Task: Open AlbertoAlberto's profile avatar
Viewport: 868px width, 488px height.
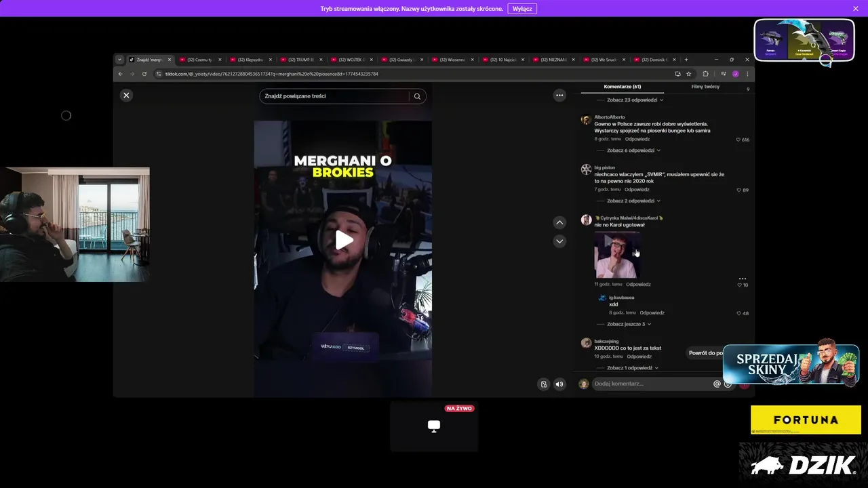Action: coord(586,120)
